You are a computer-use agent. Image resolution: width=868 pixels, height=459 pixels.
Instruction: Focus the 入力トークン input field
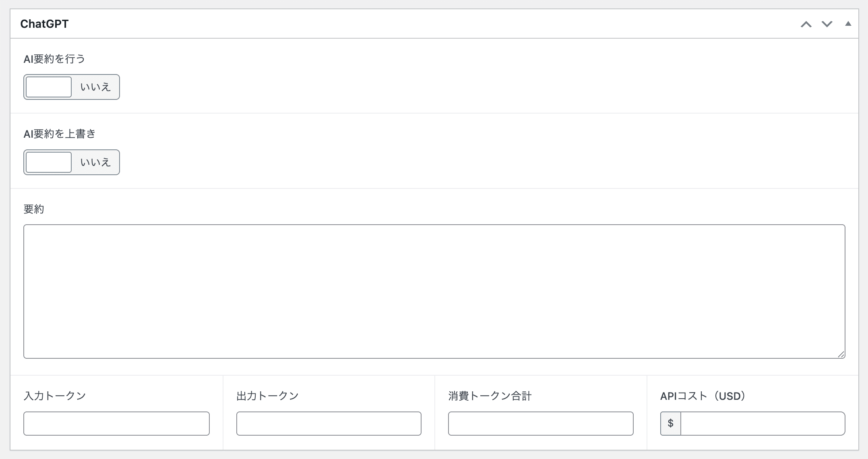pos(116,424)
